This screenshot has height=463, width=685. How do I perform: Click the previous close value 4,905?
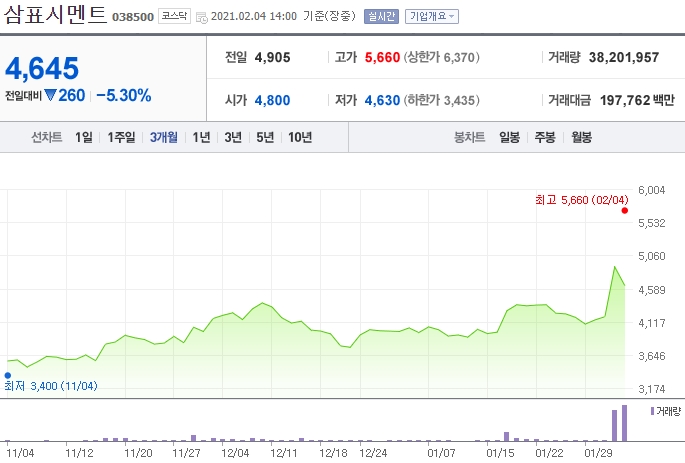273,57
